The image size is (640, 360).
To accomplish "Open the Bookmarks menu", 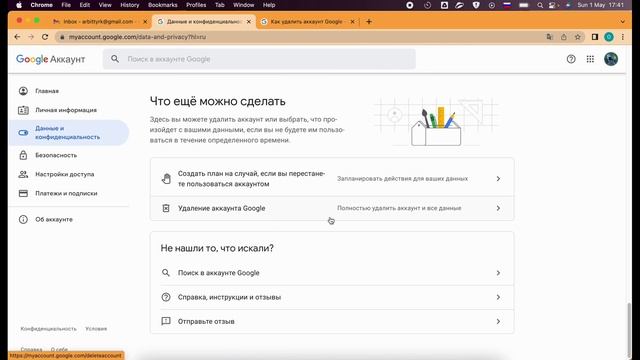I will click(x=162, y=5).
